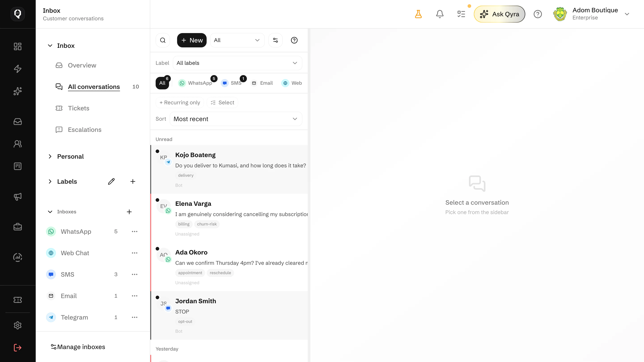Click the search conversations magnifier icon

tap(163, 40)
